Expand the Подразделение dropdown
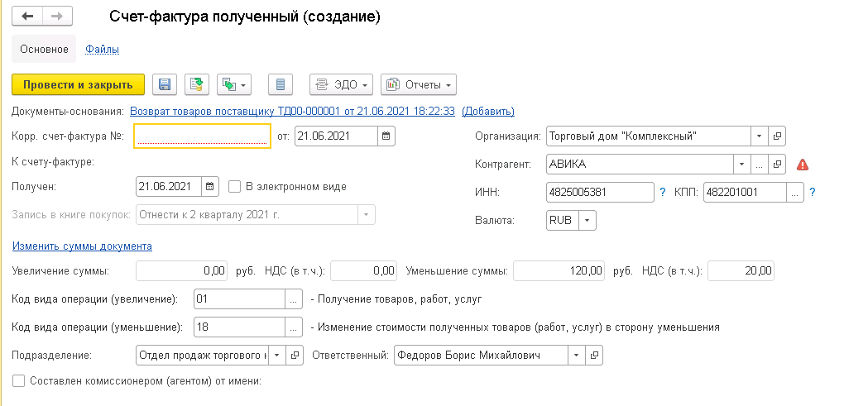 click(x=277, y=355)
